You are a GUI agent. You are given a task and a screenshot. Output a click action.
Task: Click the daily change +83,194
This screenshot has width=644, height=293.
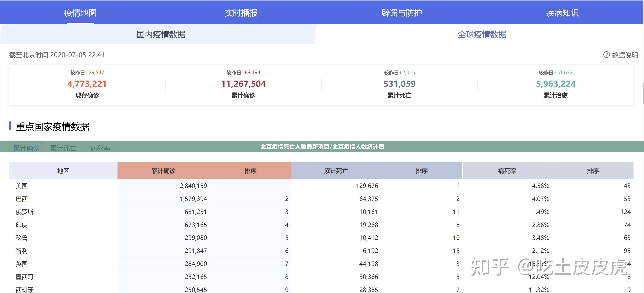(251, 72)
